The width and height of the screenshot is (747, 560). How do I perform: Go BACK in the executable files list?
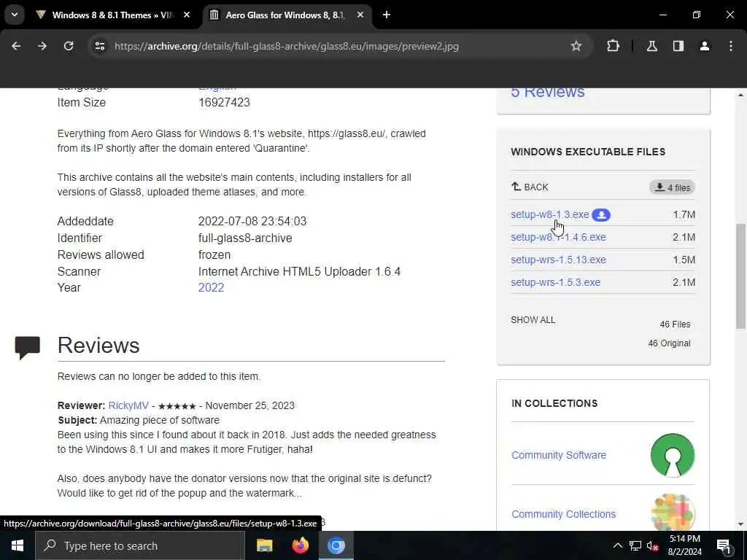pyautogui.click(x=530, y=187)
